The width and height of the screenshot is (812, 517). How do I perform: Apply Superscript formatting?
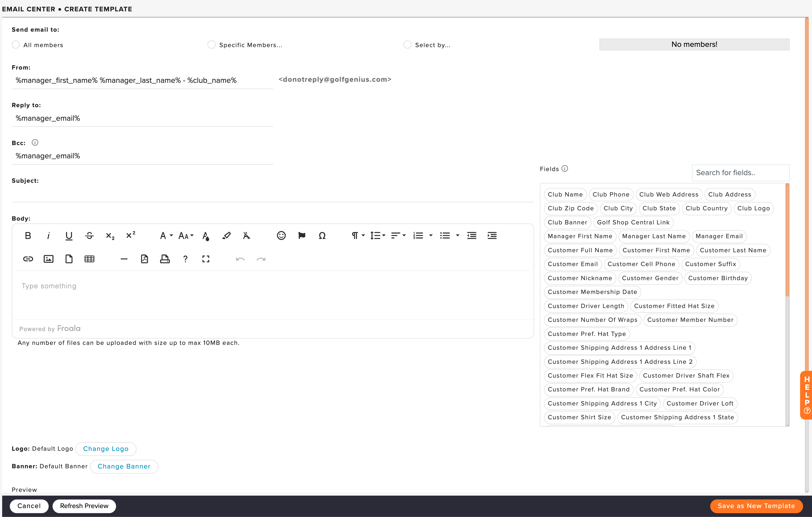pos(130,235)
